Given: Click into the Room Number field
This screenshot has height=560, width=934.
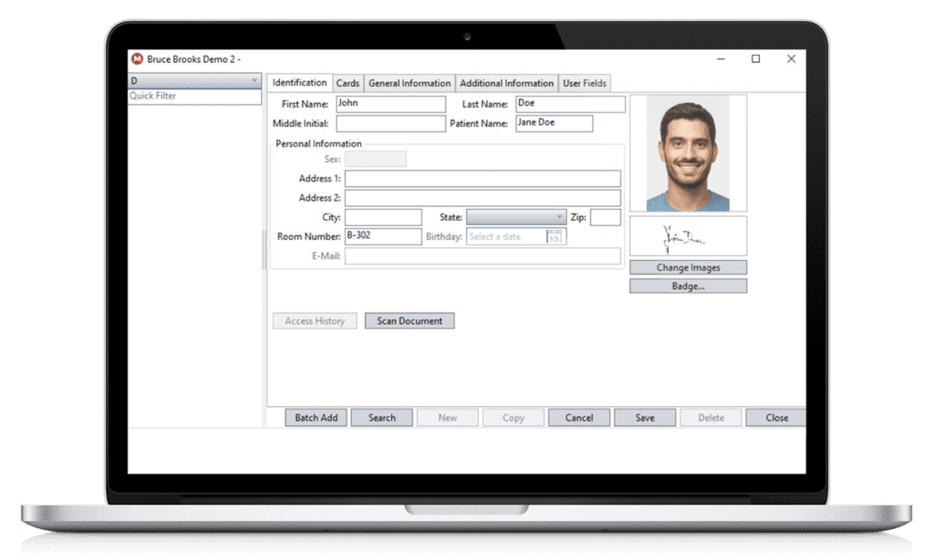Looking at the screenshot, I should [x=382, y=236].
